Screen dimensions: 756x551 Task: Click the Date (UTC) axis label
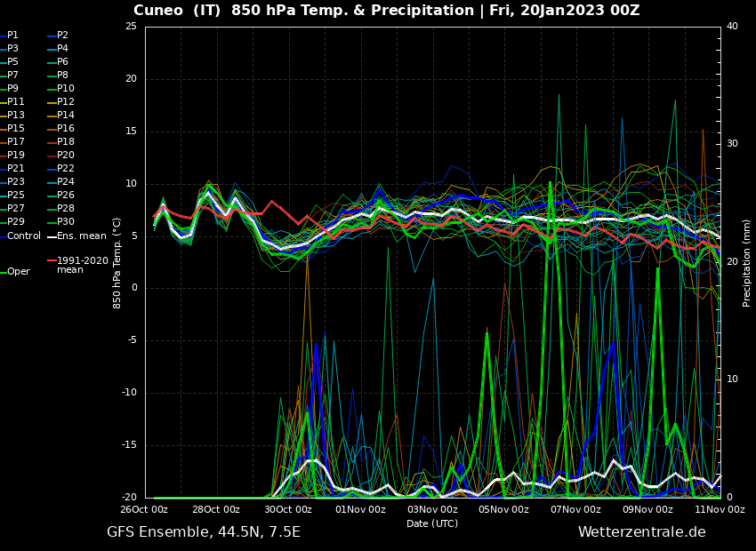[x=432, y=523]
